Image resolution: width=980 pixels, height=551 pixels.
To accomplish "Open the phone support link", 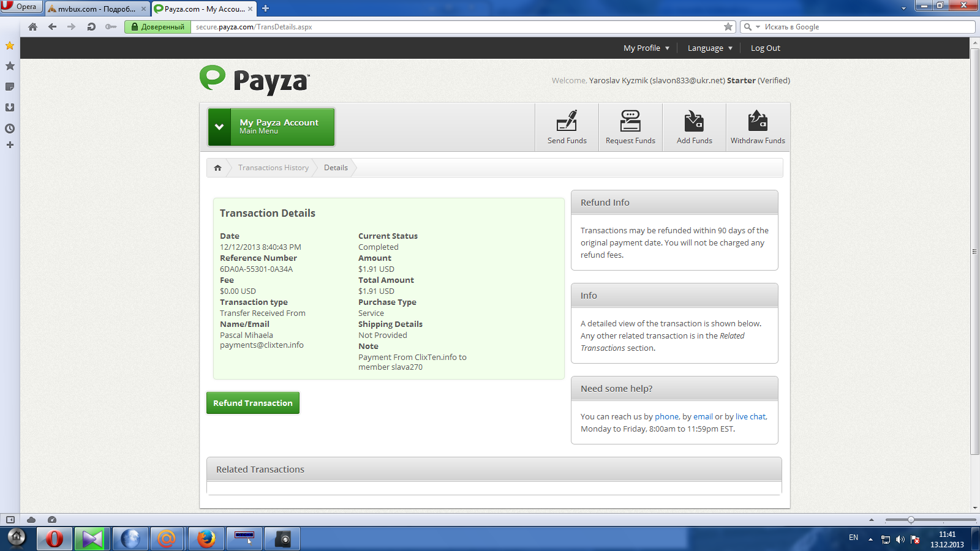I will (x=666, y=416).
